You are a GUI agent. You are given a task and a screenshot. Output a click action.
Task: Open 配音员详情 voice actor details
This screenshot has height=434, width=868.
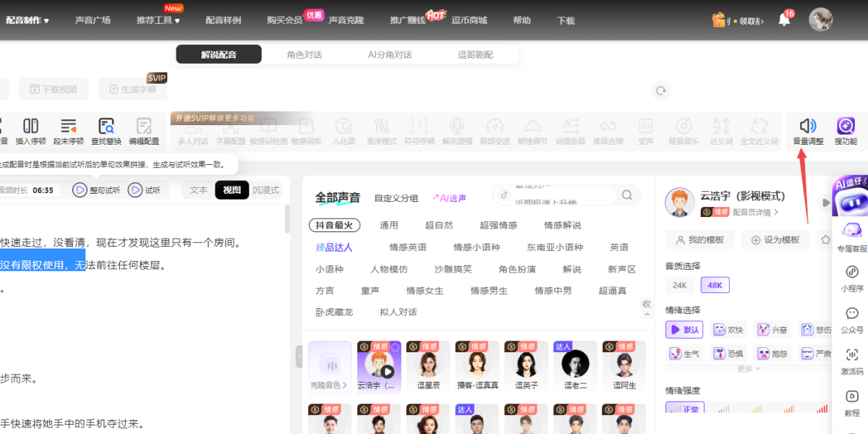coord(755,212)
